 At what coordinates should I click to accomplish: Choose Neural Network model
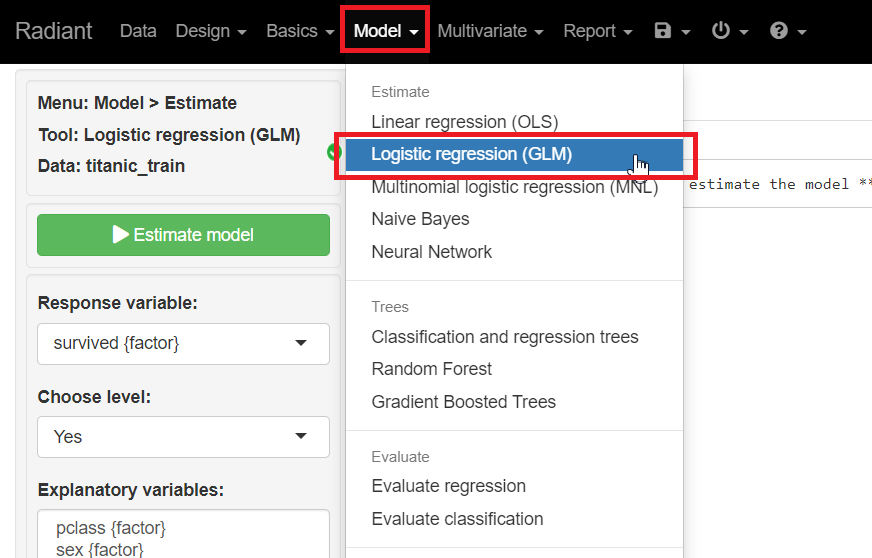click(431, 252)
